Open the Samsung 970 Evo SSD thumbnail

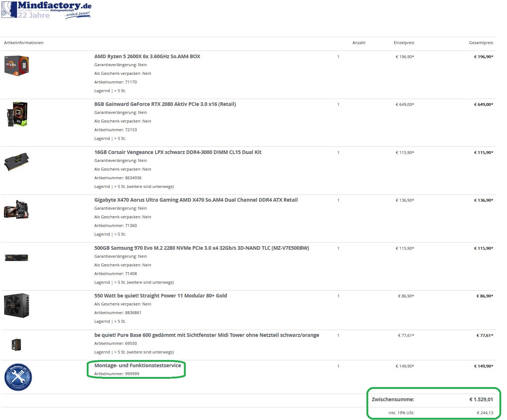click(16, 257)
